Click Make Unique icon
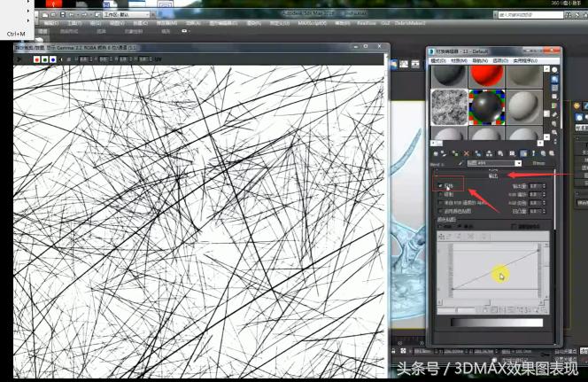Image resolution: width=588 pixels, height=382 pixels. [489, 153]
